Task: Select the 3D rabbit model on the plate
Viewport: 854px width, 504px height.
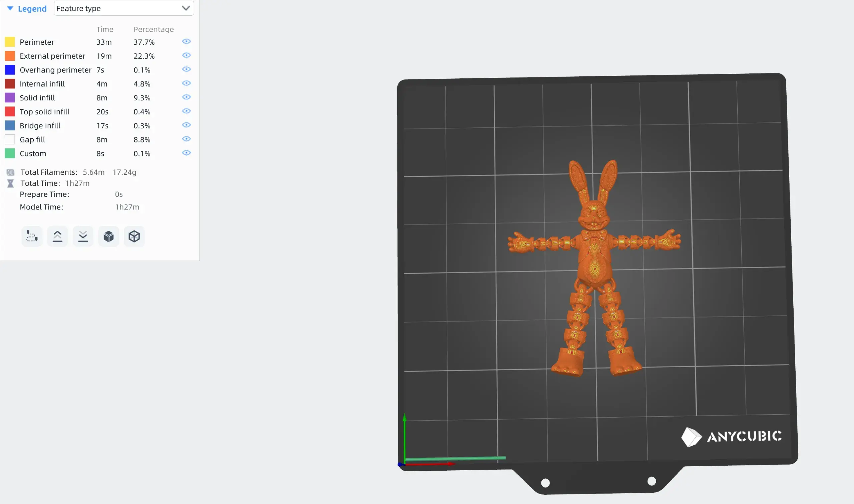Action: 594,268
